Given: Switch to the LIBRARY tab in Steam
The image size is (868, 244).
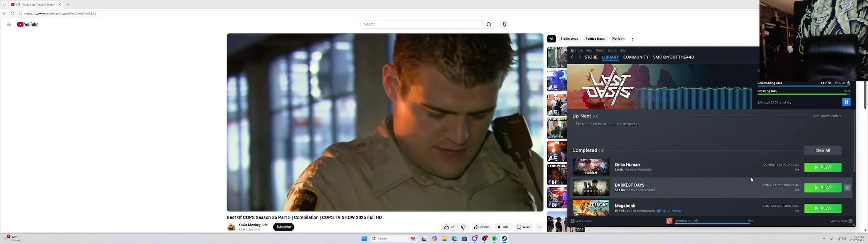Looking at the screenshot, I should pyautogui.click(x=610, y=57).
